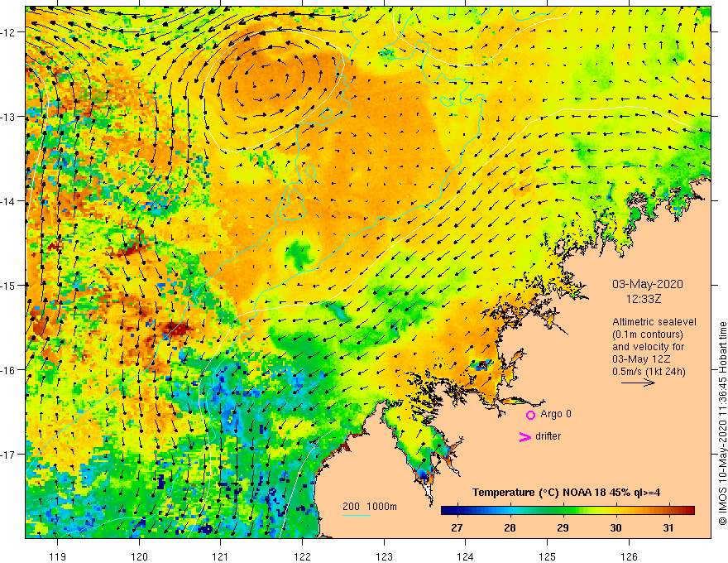Click the latitude -14 axis label
Screen dimensions: 728x563
tap(9, 201)
